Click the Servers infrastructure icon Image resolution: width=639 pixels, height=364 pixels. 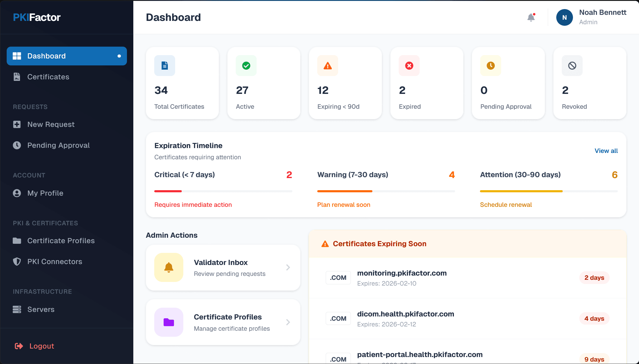click(x=17, y=309)
